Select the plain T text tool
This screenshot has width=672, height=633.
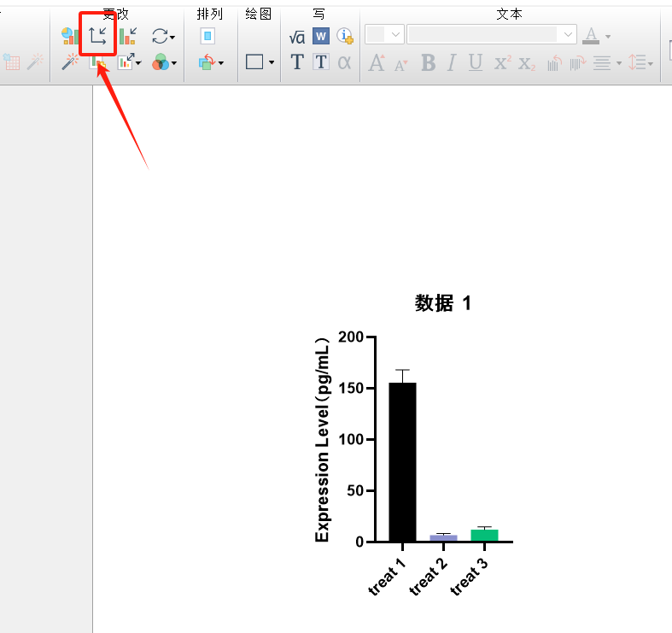296,62
